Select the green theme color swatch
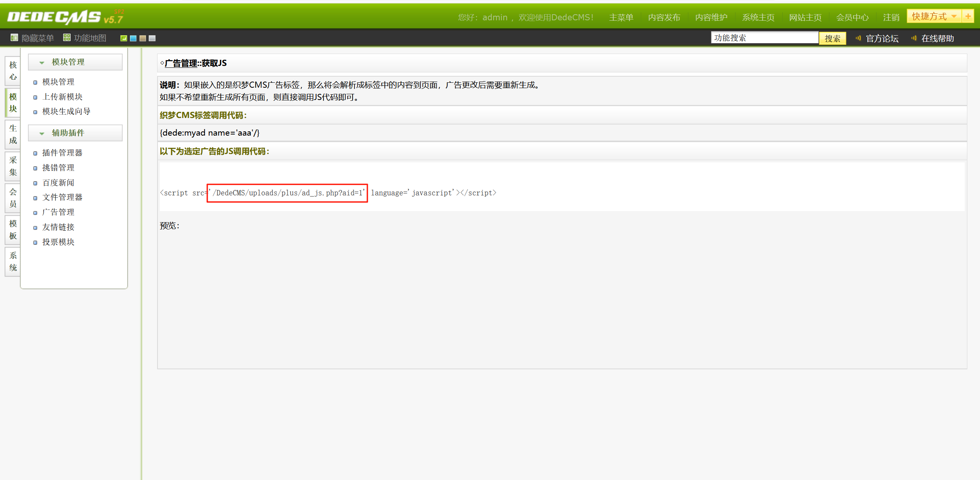The height and width of the screenshot is (480, 980). (x=124, y=38)
